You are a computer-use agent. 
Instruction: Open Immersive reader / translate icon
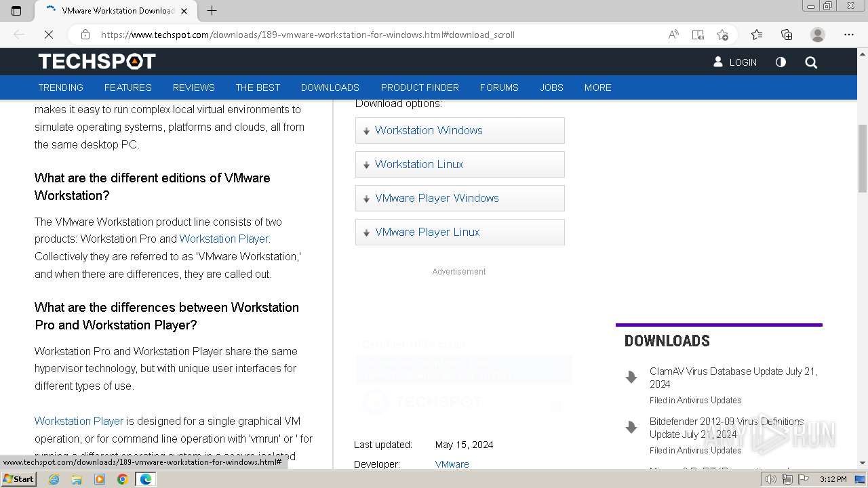(x=698, y=35)
